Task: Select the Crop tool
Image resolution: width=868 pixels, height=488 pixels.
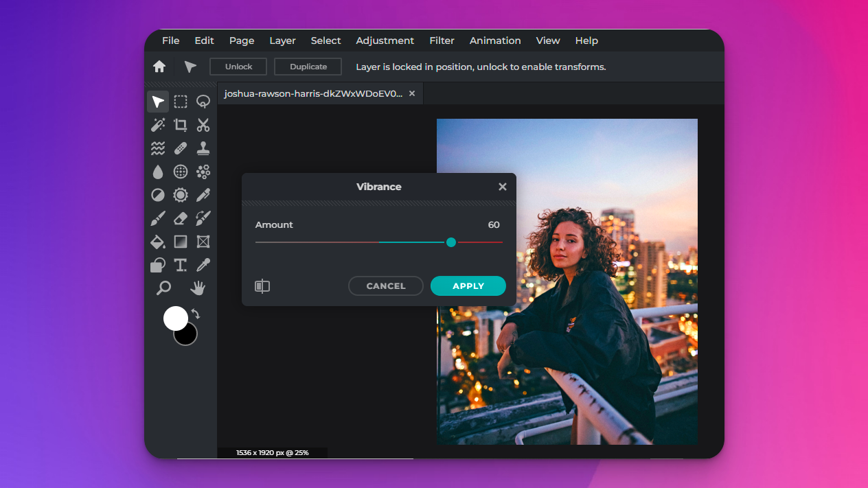Action: point(181,125)
